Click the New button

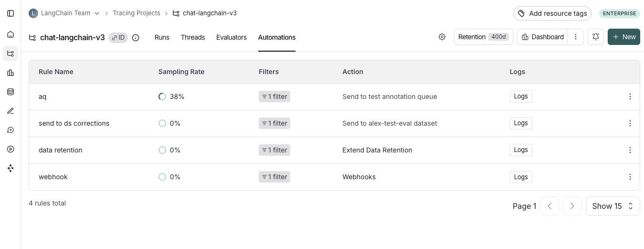(623, 37)
